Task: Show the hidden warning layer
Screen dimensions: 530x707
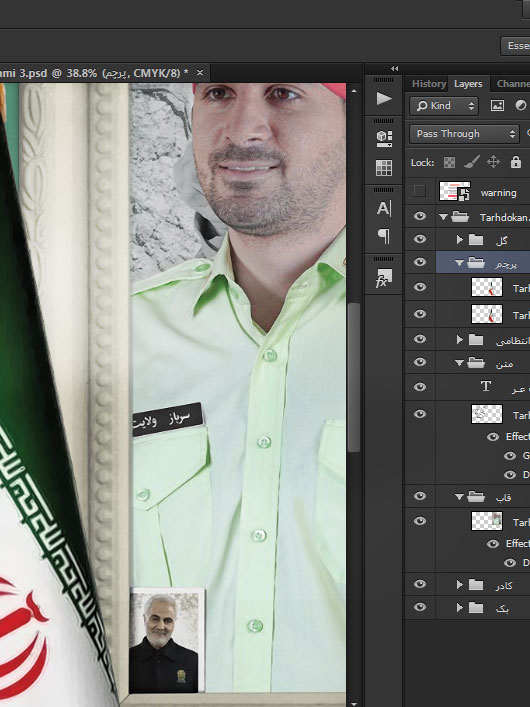Action: 419,191
